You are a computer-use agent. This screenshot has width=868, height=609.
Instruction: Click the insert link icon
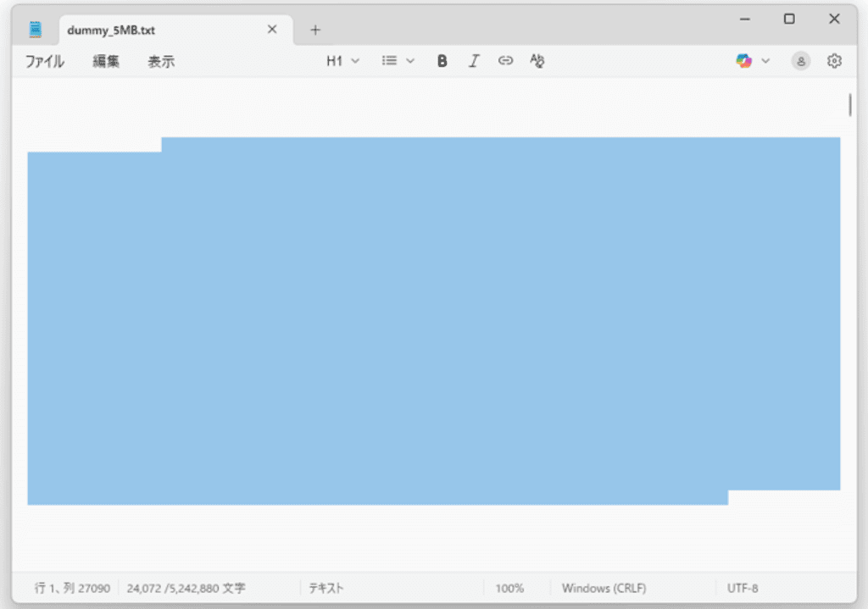(505, 61)
